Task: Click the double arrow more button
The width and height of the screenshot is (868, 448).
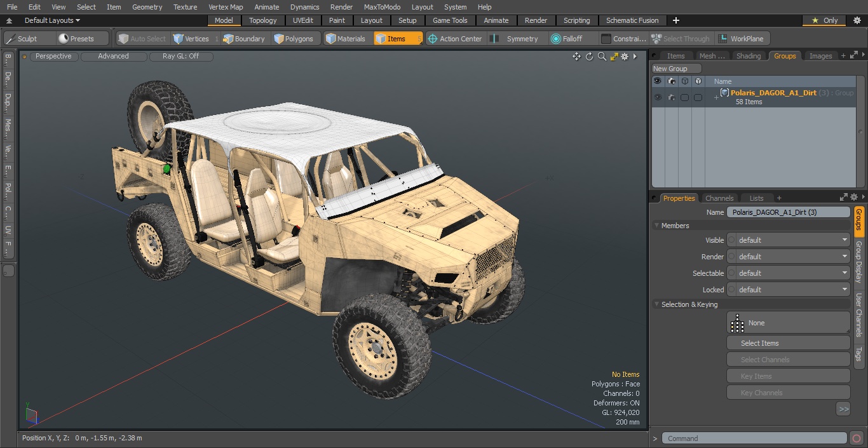Action: [x=843, y=409]
